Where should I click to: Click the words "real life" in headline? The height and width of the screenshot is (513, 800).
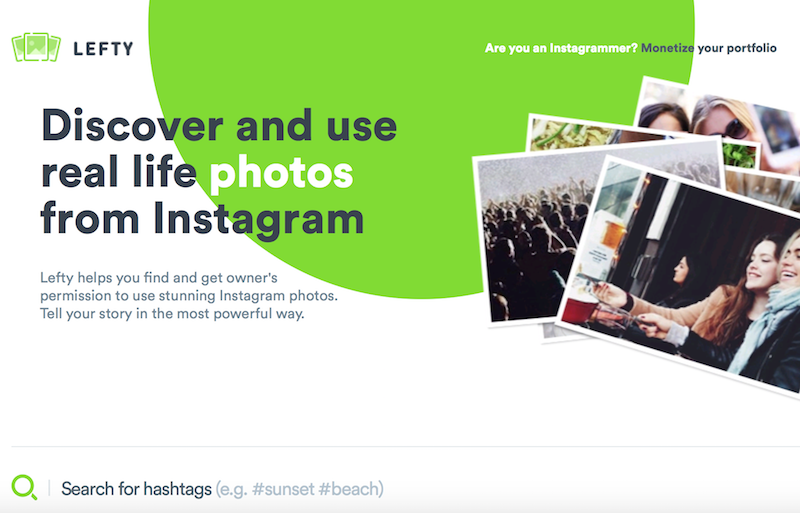tap(119, 172)
